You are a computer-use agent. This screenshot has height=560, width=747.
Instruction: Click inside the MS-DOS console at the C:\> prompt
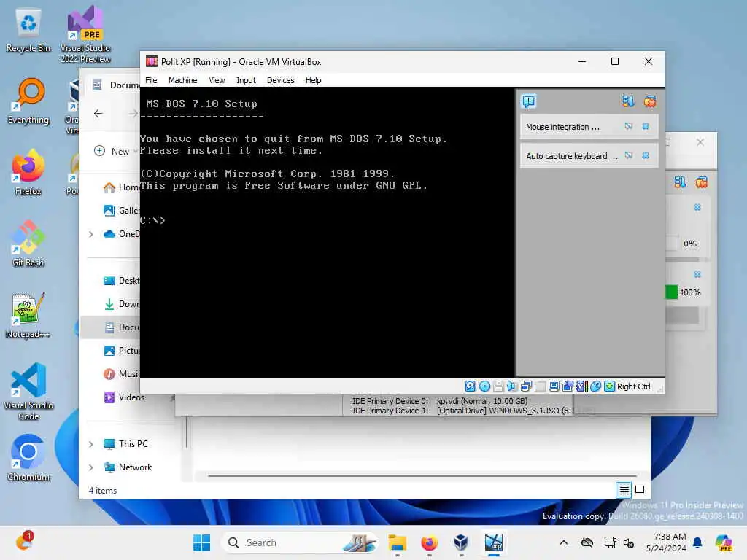click(x=152, y=220)
